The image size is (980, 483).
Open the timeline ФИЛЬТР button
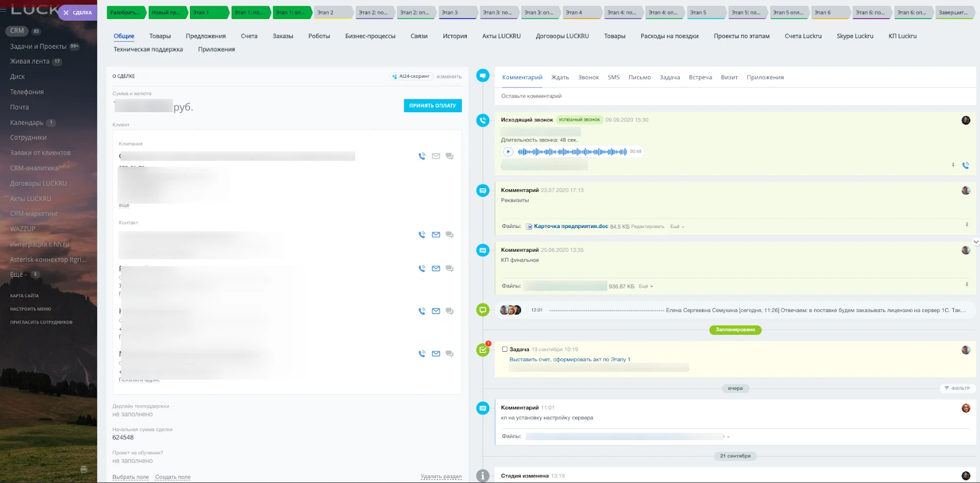[x=957, y=388]
